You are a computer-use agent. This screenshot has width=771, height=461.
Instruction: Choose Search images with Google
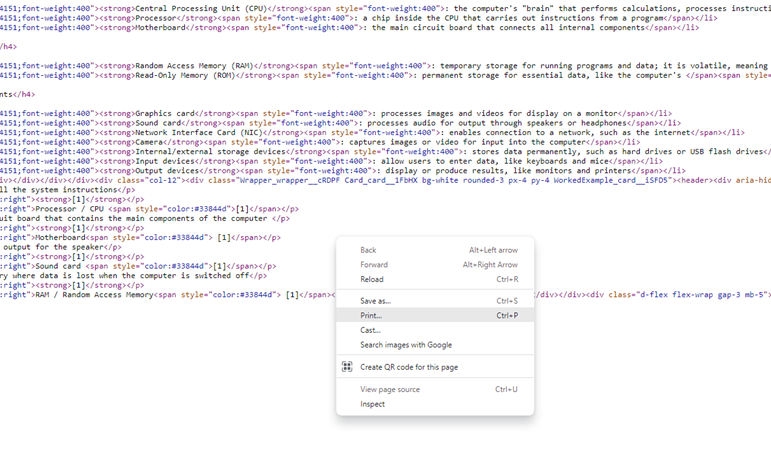point(406,345)
